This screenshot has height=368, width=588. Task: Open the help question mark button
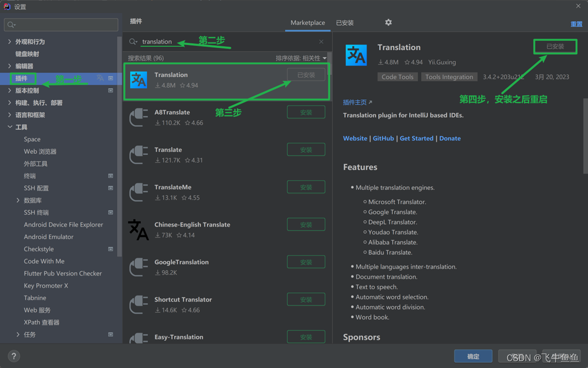[x=14, y=356]
